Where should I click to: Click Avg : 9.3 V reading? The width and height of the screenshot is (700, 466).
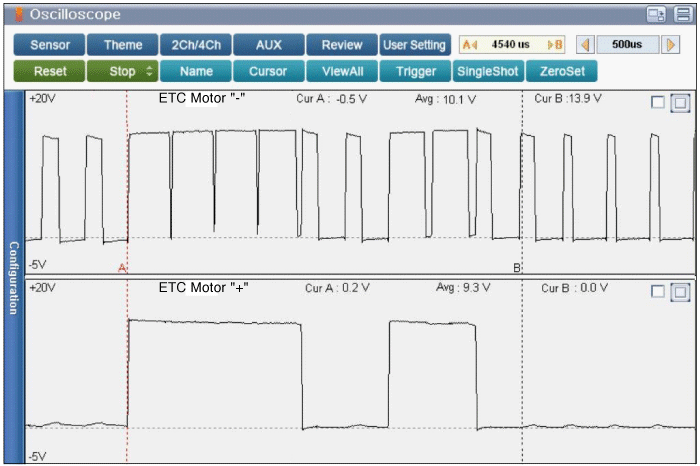coord(463,288)
